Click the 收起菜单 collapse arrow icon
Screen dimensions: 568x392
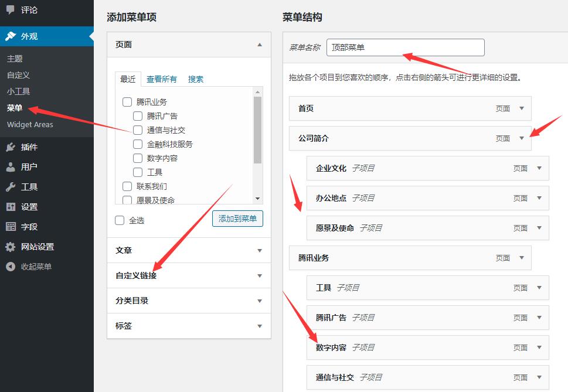click(x=11, y=267)
